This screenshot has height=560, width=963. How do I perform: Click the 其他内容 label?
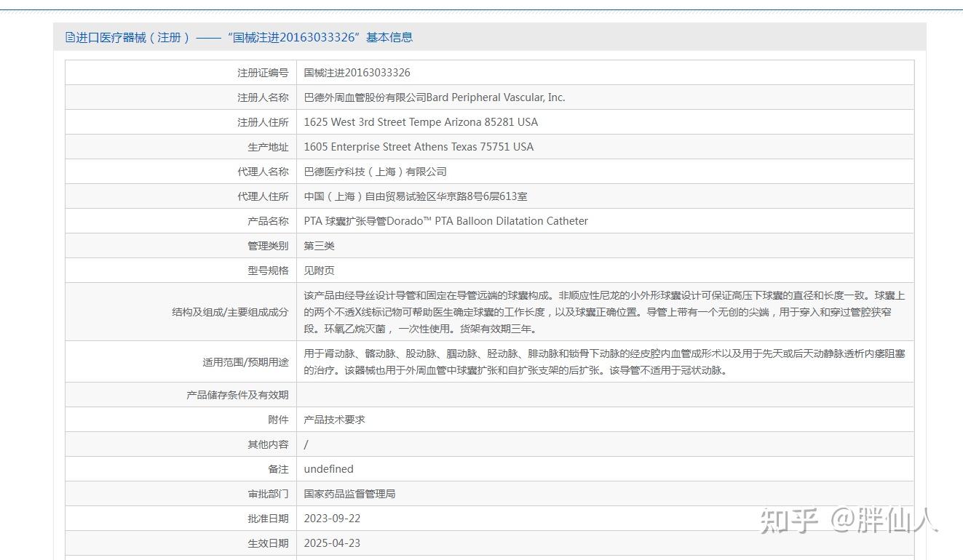coord(268,444)
